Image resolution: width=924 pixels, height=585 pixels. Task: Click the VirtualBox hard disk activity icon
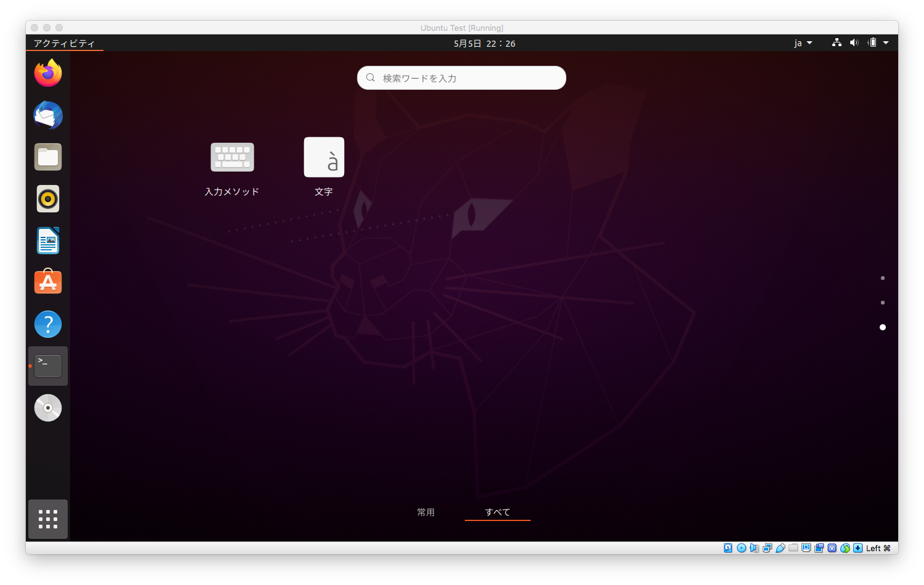(x=728, y=548)
